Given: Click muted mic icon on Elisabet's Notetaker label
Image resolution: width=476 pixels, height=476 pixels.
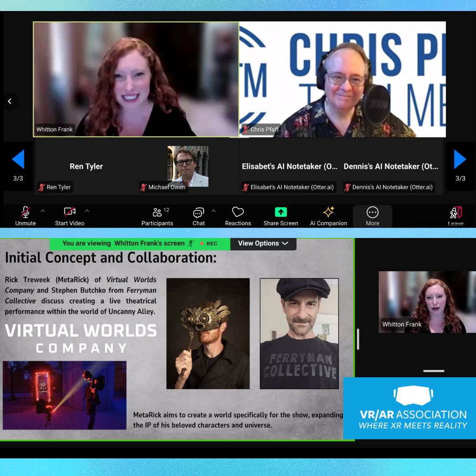Looking at the screenshot, I should point(245,187).
